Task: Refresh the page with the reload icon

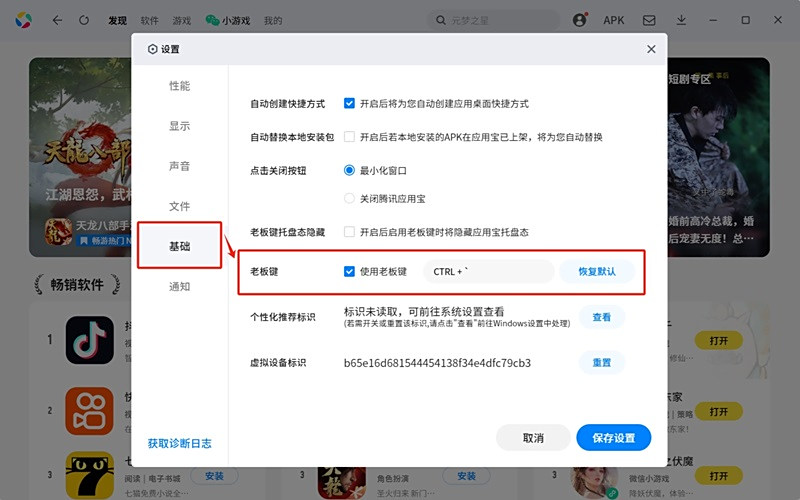Action: click(84, 20)
